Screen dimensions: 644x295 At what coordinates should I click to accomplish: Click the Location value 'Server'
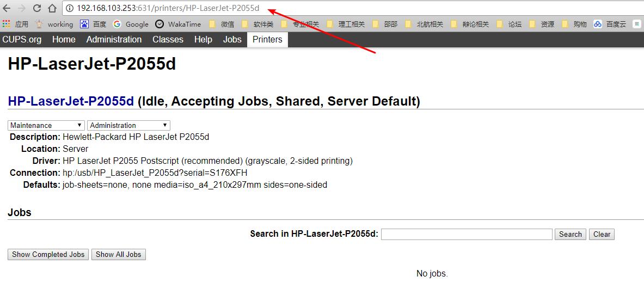[75, 149]
